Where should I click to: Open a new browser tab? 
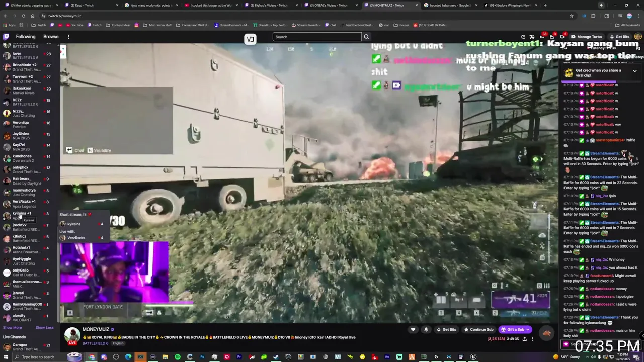546,5
